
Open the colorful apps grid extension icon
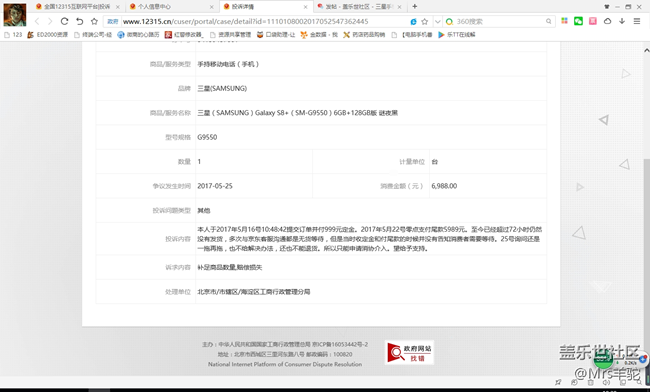564,21
